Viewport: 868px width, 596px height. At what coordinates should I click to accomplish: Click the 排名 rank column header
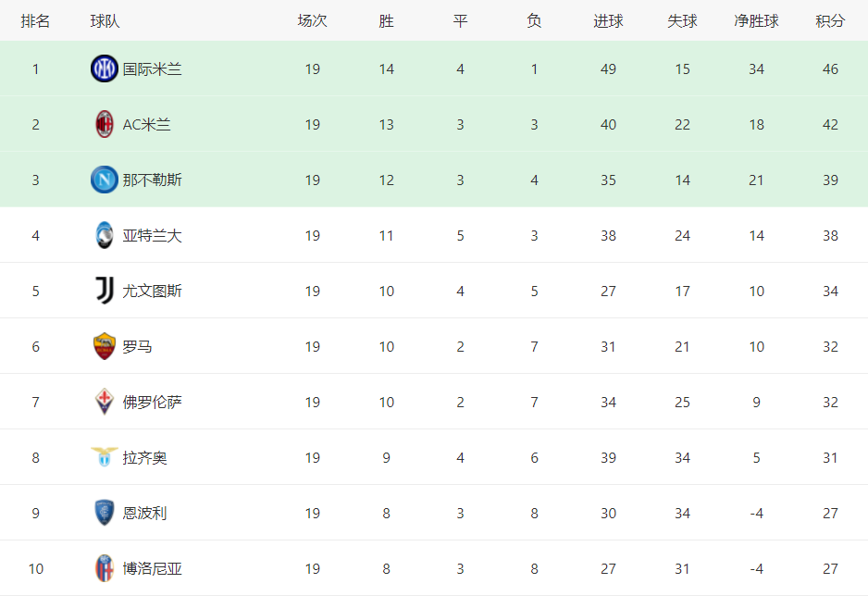pyautogui.click(x=35, y=21)
